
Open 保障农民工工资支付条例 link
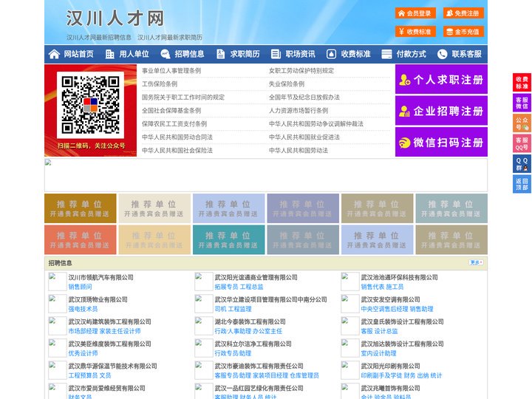tap(174, 124)
